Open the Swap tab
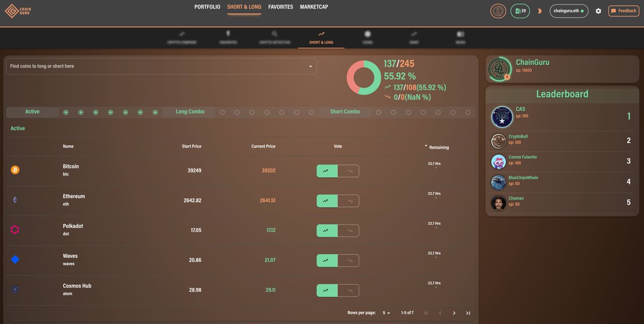Image resolution: width=644 pixels, height=324 pixels. pyautogui.click(x=414, y=38)
